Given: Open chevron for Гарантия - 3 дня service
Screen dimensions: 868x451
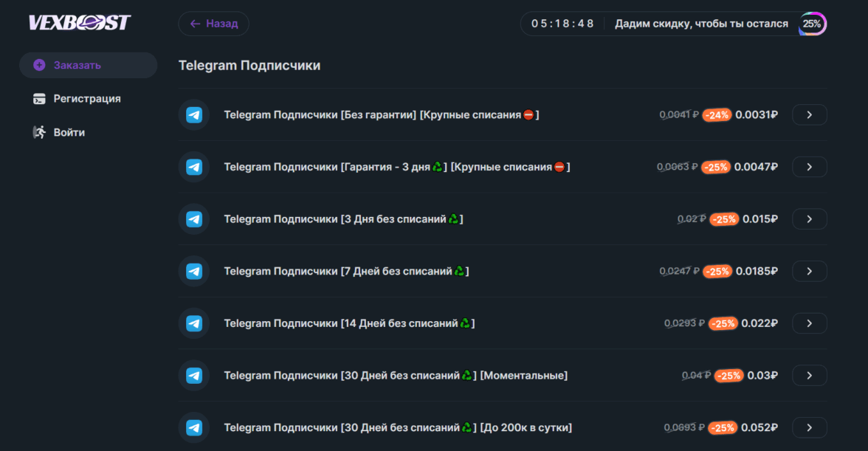Looking at the screenshot, I should click(809, 167).
